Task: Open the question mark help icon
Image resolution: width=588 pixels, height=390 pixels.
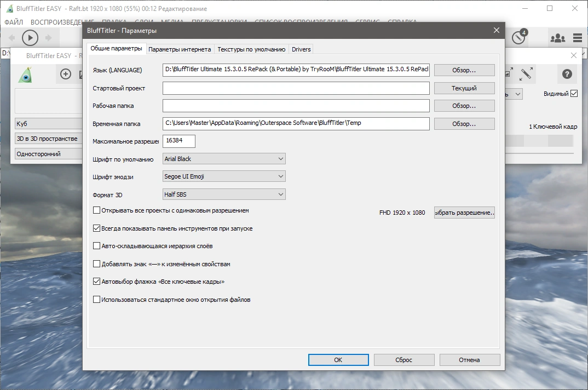Action: pos(567,74)
